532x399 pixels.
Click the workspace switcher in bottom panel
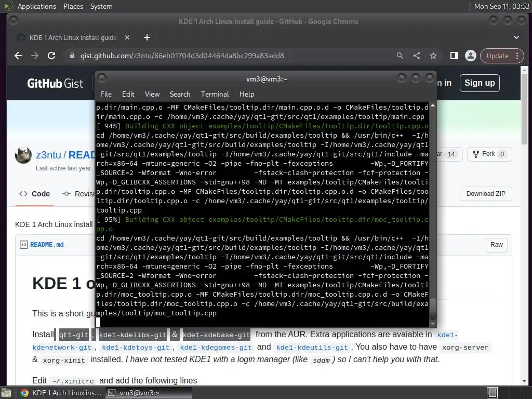(493, 393)
